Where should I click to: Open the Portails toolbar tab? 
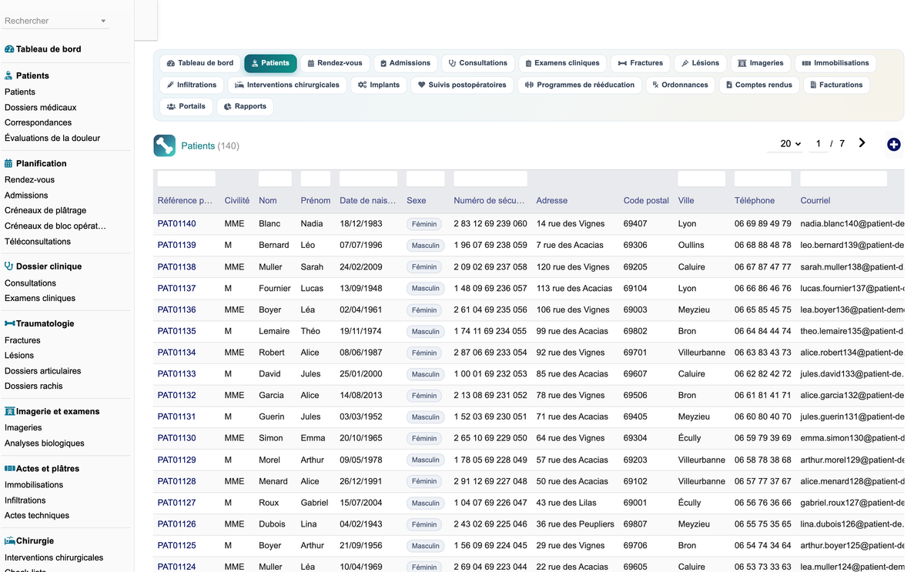click(186, 106)
